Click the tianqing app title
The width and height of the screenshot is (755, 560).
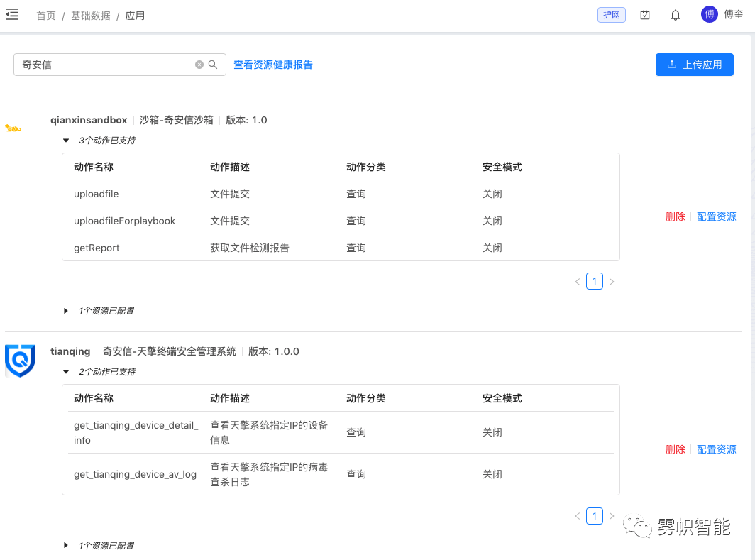pos(70,351)
